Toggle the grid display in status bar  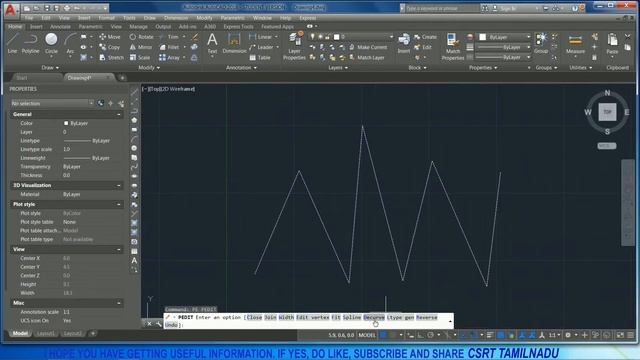pyautogui.click(x=383, y=335)
